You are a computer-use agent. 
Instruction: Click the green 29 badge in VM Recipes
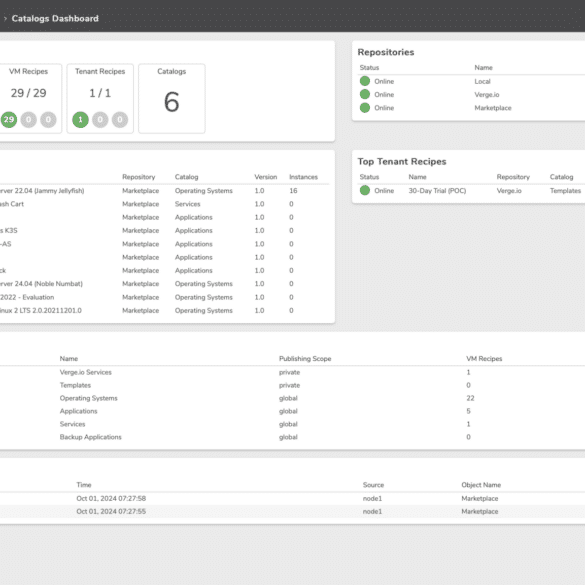coord(9,120)
